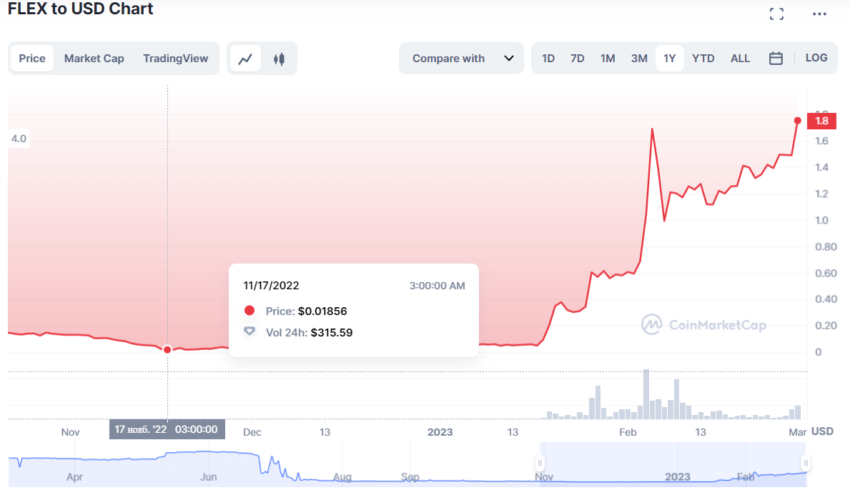Select the 1Y time range
This screenshot has width=850, height=495.
pyautogui.click(x=669, y=58)
